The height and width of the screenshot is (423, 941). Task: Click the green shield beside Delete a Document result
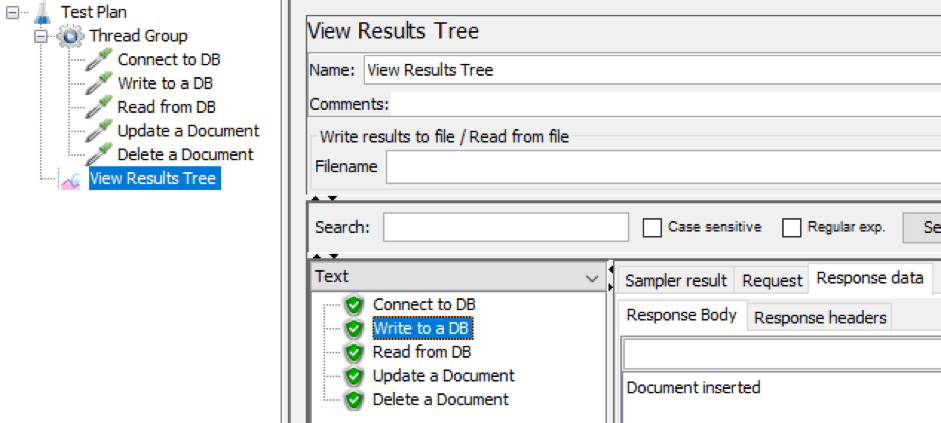coord(355,400)
